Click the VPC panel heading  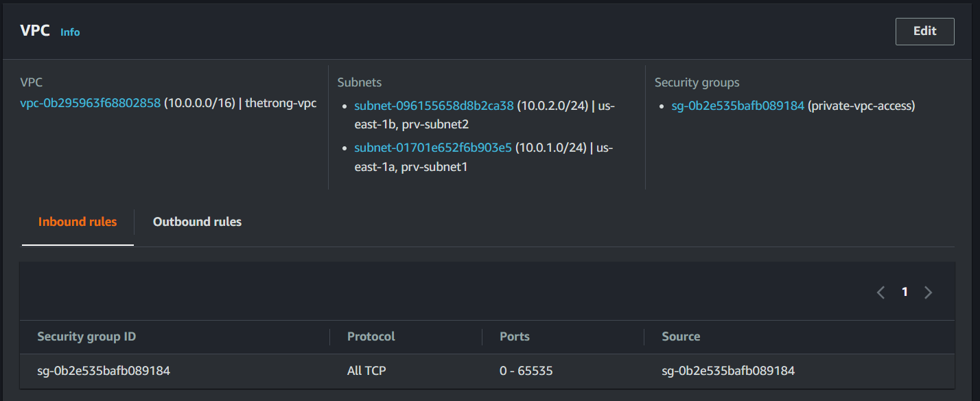tap(34, 30)
